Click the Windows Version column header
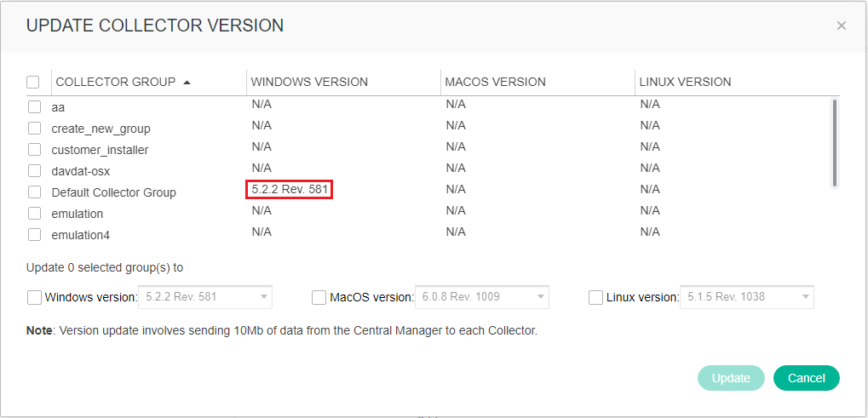 tap(309, 83)
